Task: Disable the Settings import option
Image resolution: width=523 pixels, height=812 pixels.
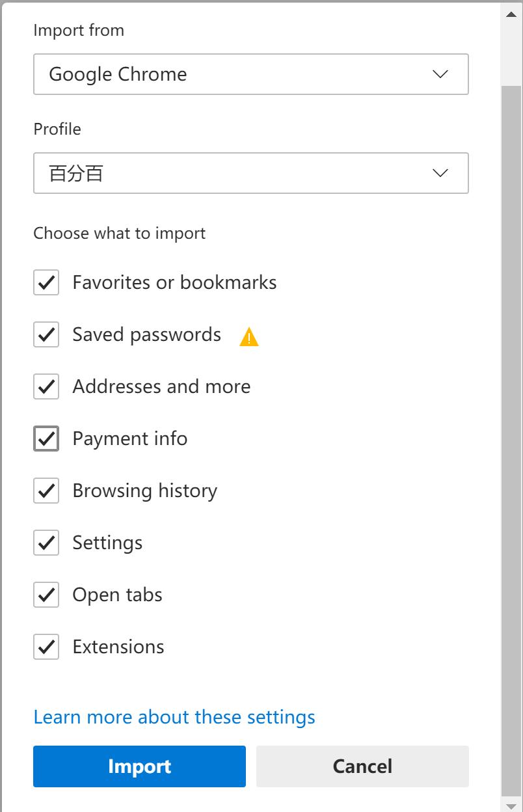Action: (x=46, y=543)
